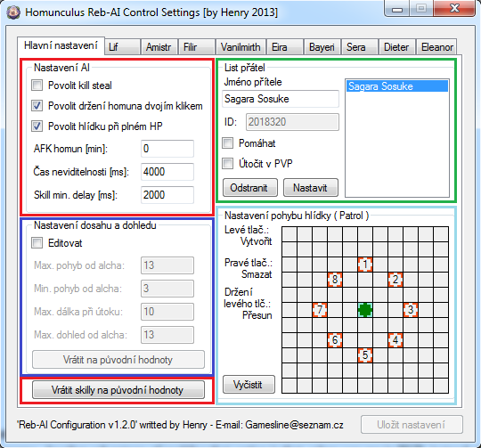
Task: Open the Eleanor tab
Action: 436,47
